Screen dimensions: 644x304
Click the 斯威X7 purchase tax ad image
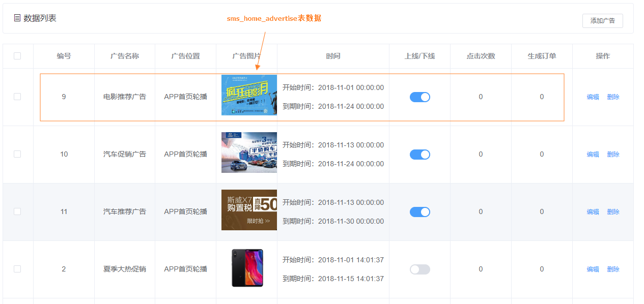click(248, 210)
